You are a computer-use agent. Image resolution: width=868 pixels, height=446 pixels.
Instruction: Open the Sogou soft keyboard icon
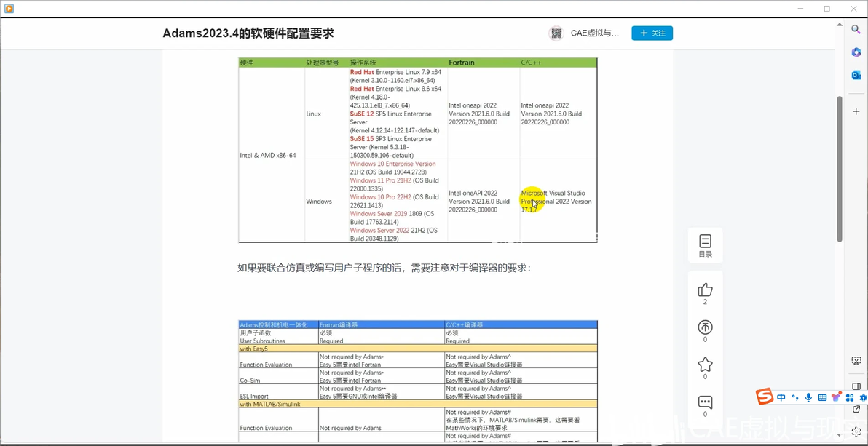coord(823,397)
